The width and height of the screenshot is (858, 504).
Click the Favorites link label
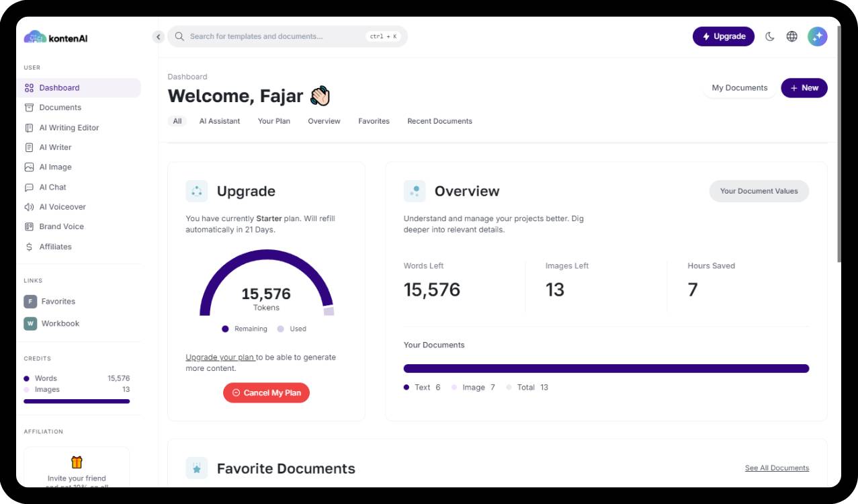(58, 302)
